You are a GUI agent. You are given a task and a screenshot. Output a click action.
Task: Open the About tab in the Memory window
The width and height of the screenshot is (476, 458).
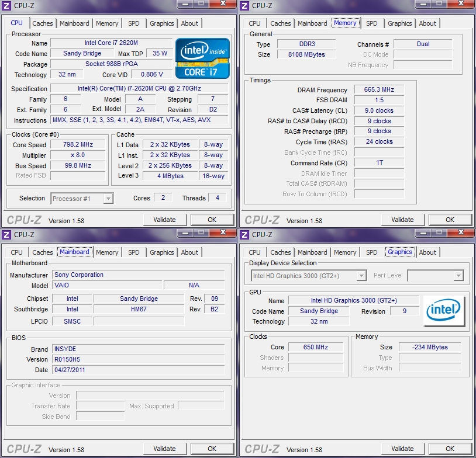click(427, 23)
